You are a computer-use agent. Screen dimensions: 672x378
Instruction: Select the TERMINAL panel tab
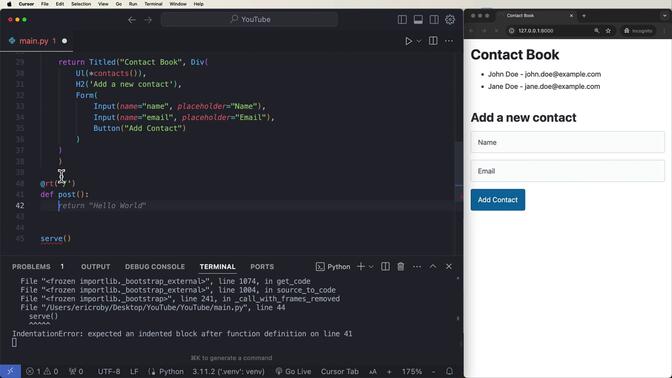[x=217, y=267]
